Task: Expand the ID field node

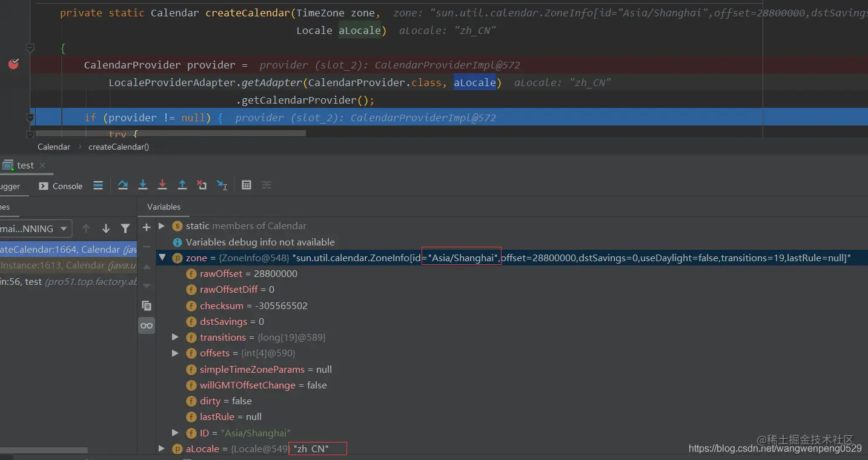Action: pos(175,433)
